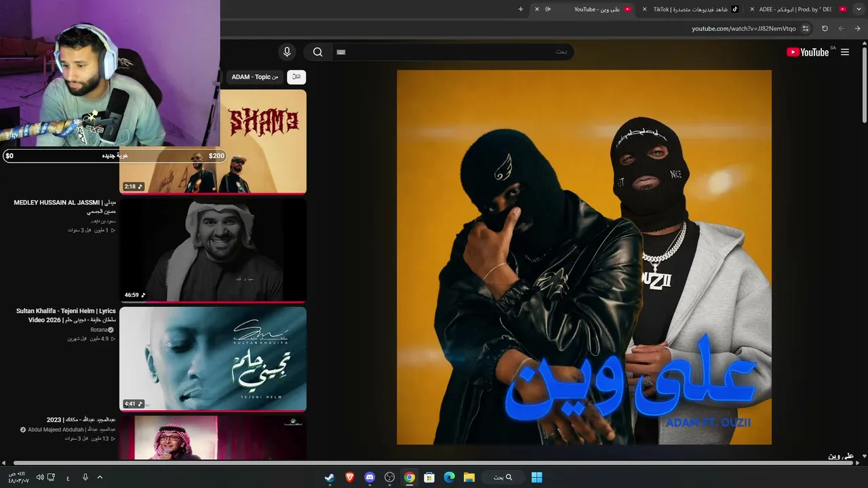The width and height of the screenshot is (868, 488).
Task: Click the main "على وين" video player artwork
Action: (x=584, y=258)
